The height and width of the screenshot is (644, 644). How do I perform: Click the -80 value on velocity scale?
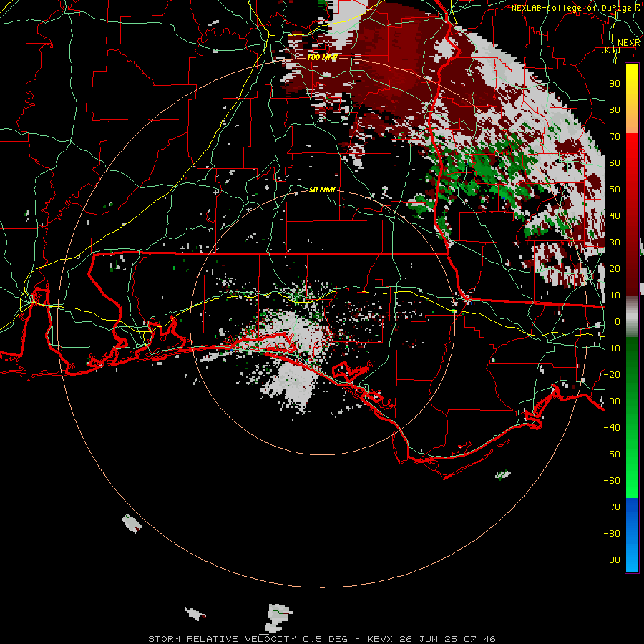(612, 534)
